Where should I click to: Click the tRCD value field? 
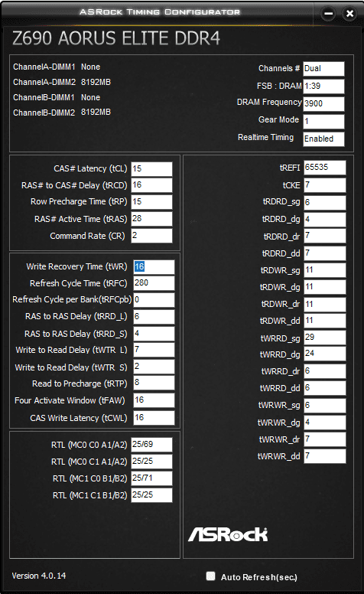pos(151,185)
